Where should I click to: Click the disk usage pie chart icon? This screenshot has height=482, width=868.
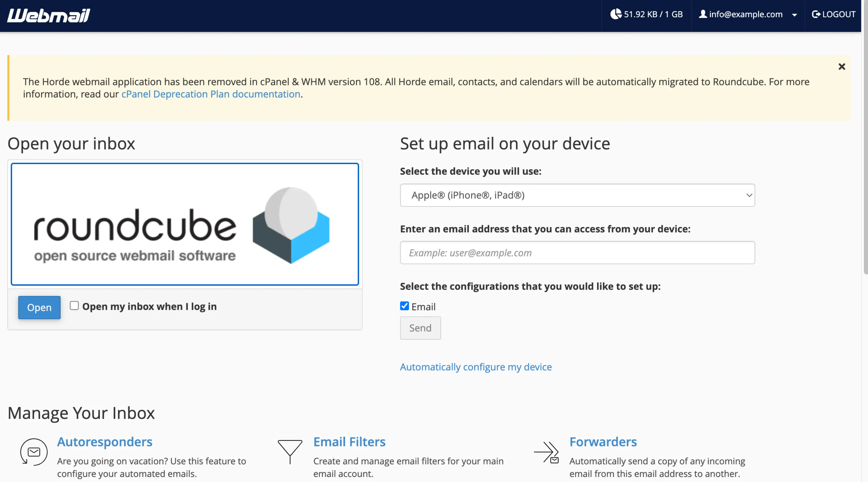[616, 14]
